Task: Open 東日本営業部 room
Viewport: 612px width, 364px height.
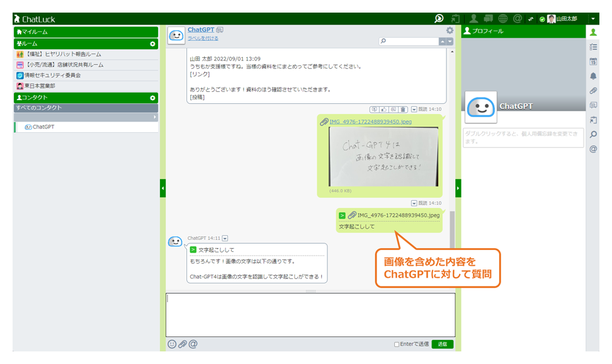Action: (86, 86)
